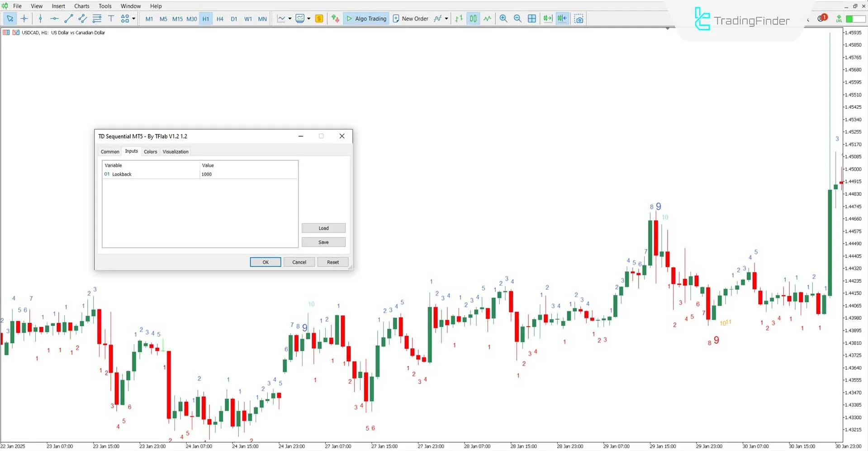Select the Vertical Line tool
The image size is (868, 451).
click(x=40, y=19)
